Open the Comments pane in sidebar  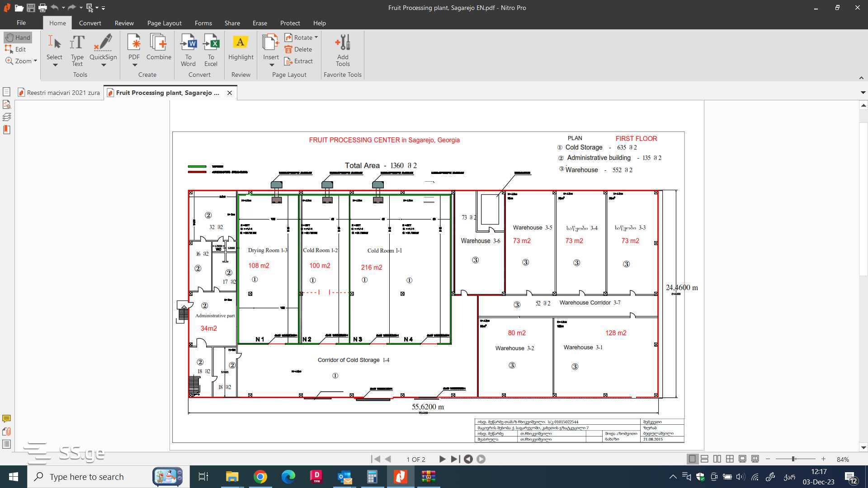(6, 419)
